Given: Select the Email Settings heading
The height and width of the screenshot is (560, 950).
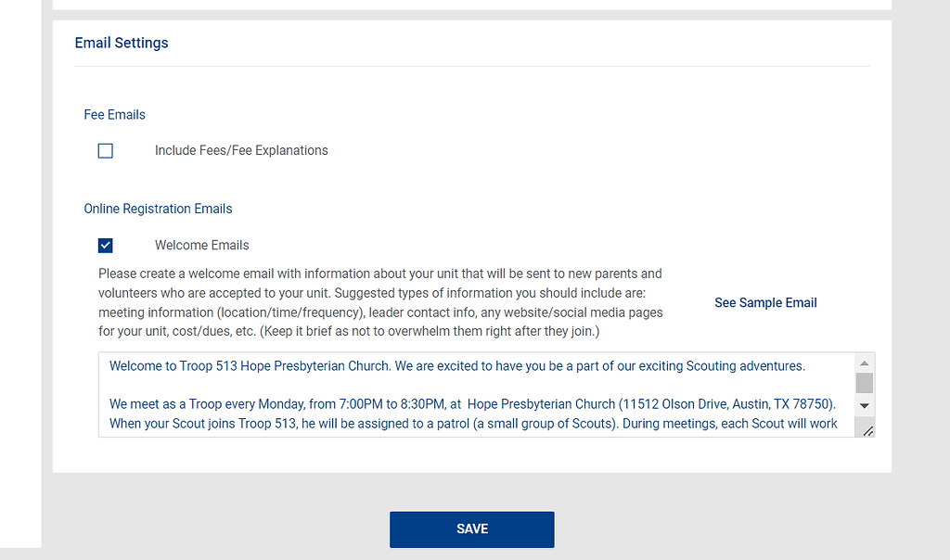Looking at the screenshot, I should 122,43.
